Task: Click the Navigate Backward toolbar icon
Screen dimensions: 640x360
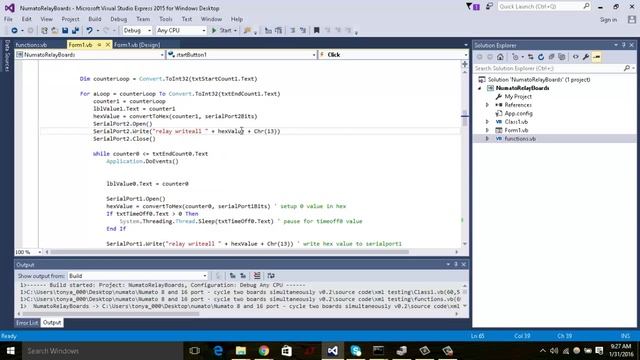Action: [14, 31]
